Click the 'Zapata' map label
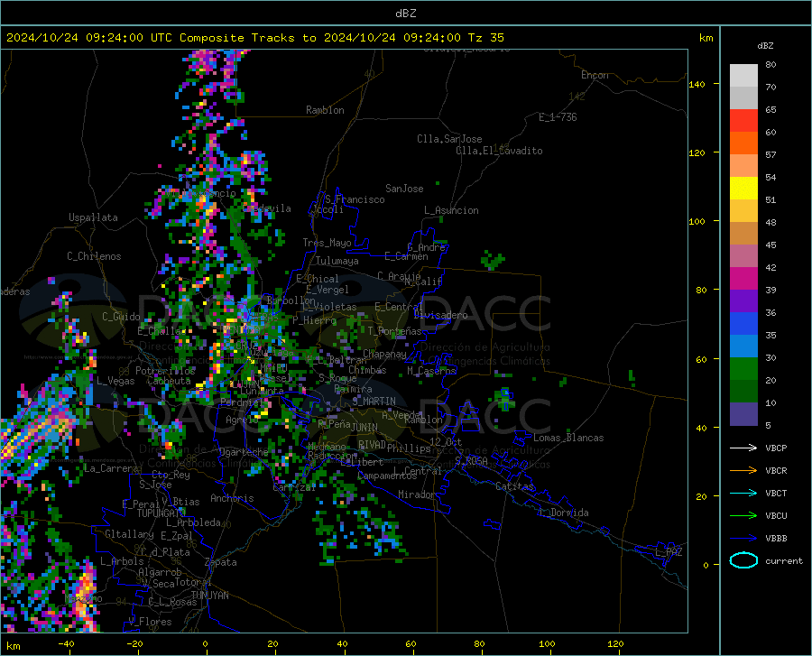The height and width of the screenshot is (656, 812). tap(221, 562)
